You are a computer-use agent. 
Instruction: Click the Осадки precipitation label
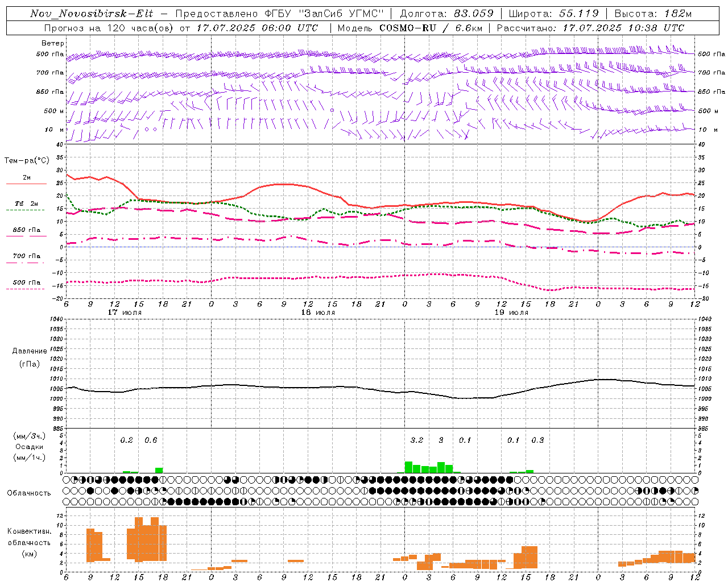point(29,447)
